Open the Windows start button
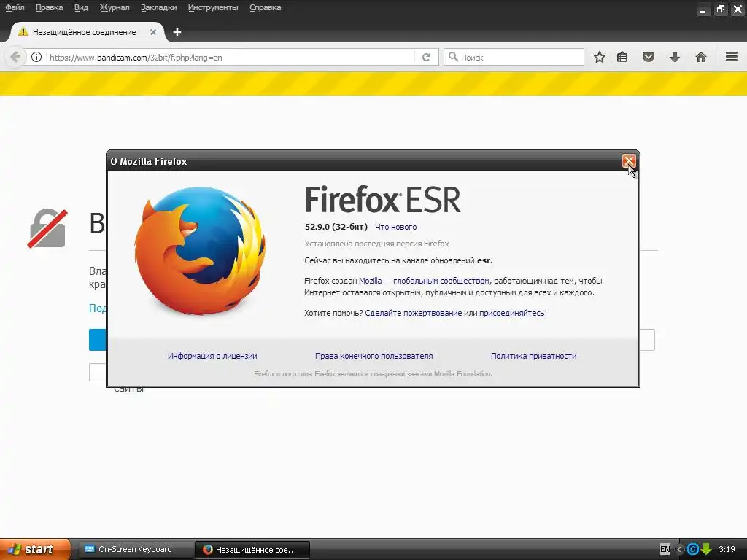747x560 pixels. [35, 549]
